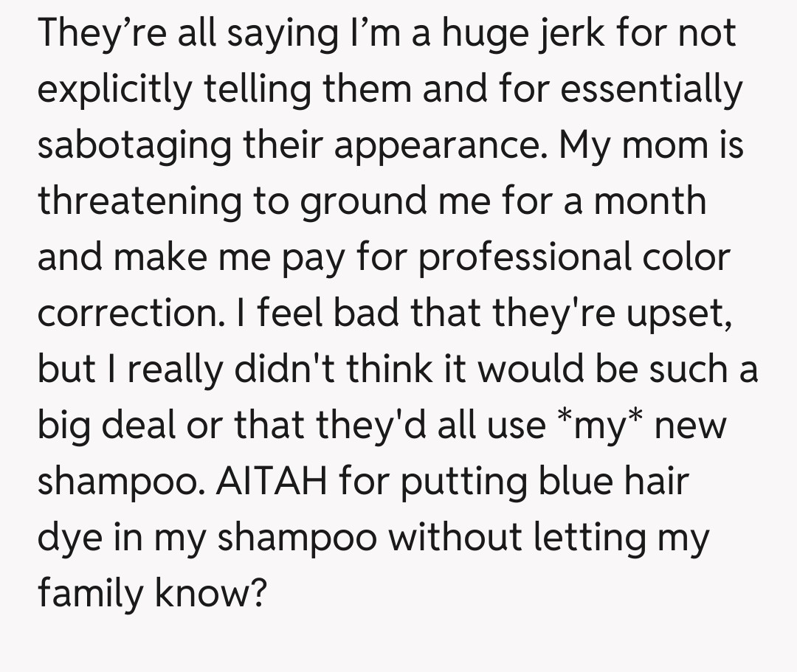Click the word "correction"

click(123, 313)
